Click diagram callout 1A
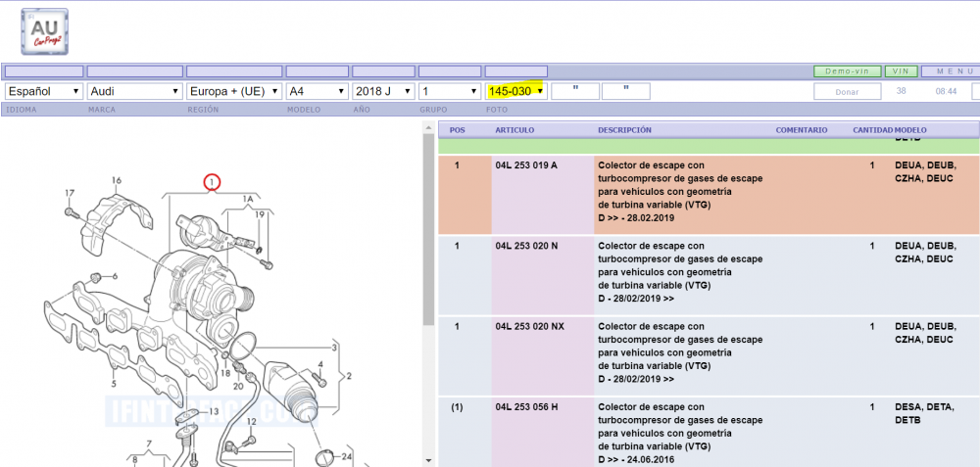The height and width of the screenshot is (467, 980). coord(248,199)
